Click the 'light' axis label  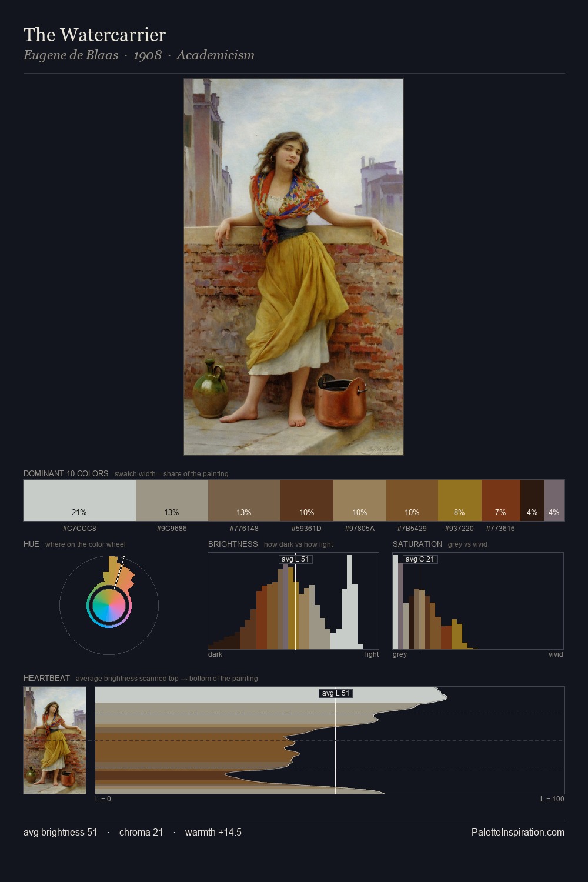[x=372, y=654]
